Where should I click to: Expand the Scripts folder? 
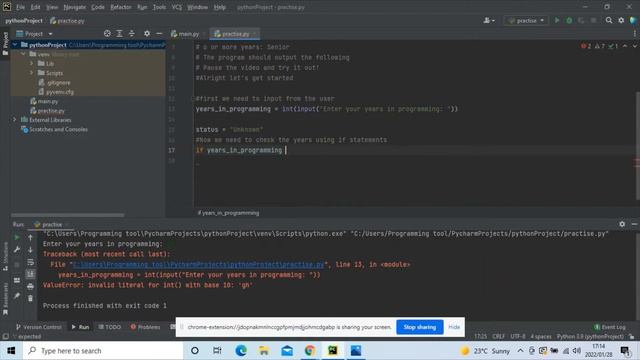31,73
